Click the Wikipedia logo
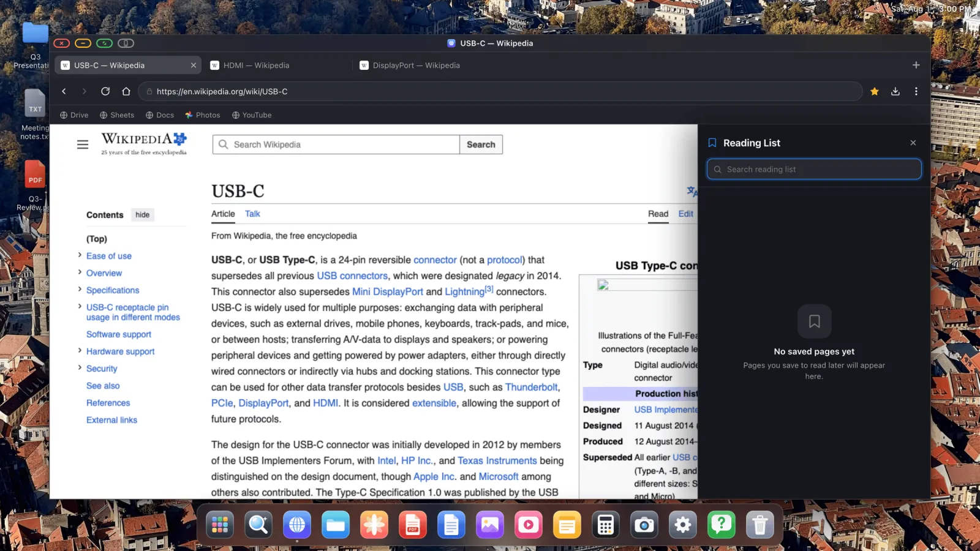Screen dimensions: 980x551 click(x=144, y=143)
